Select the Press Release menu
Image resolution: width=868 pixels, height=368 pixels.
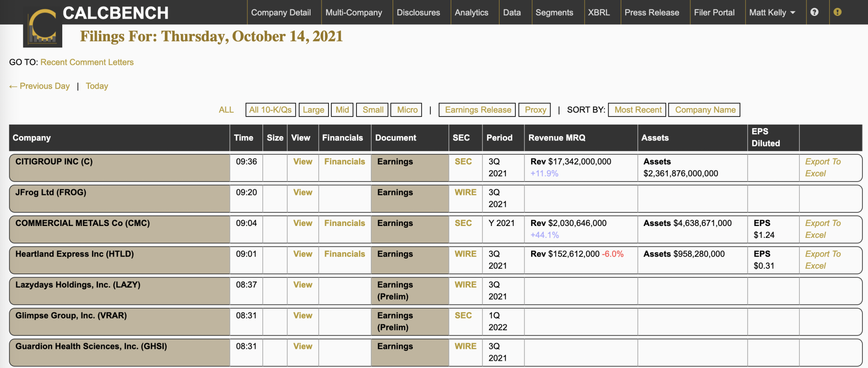pos(651,13)
